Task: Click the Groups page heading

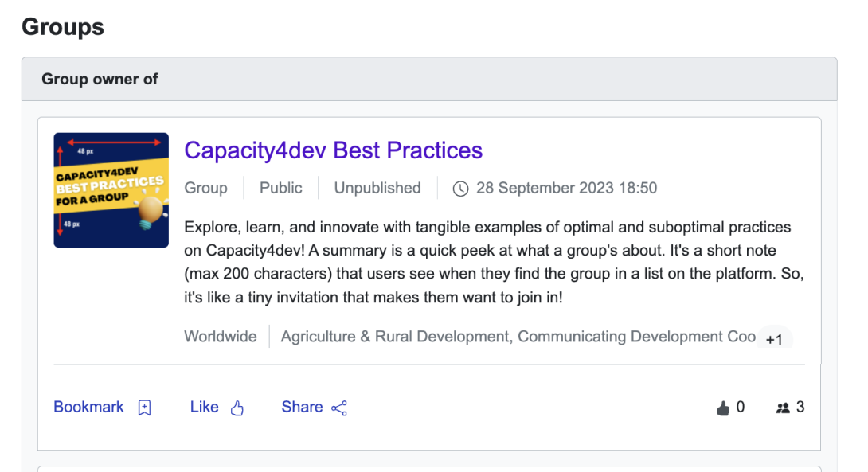Action: pos(63,26)
